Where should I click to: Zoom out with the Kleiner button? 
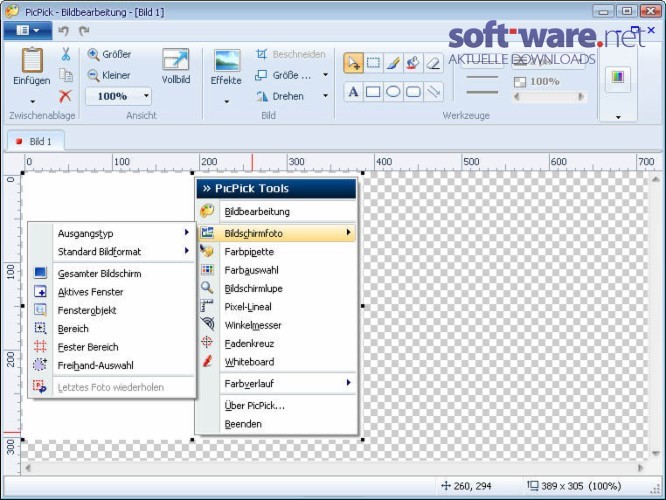109,75
